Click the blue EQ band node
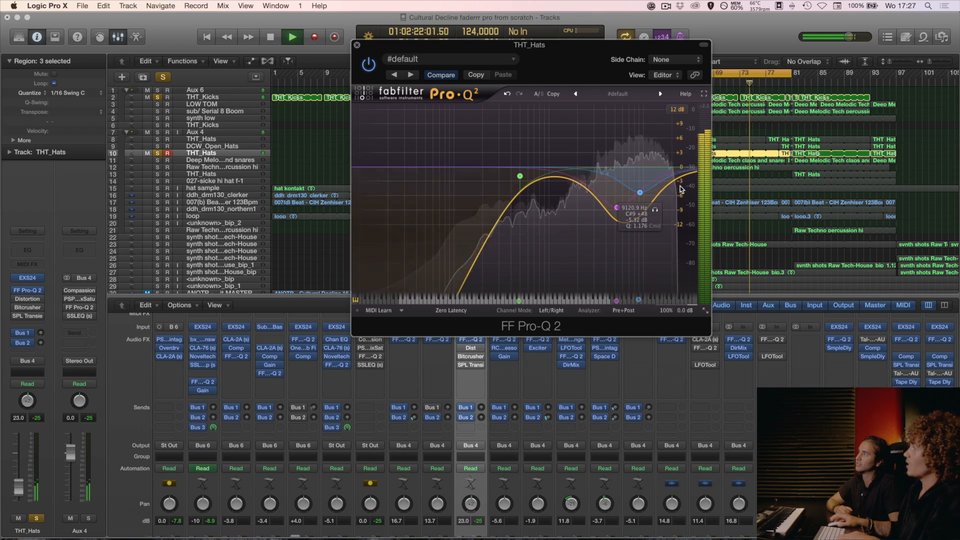960x540 pixels. click(x=640, y=192)
